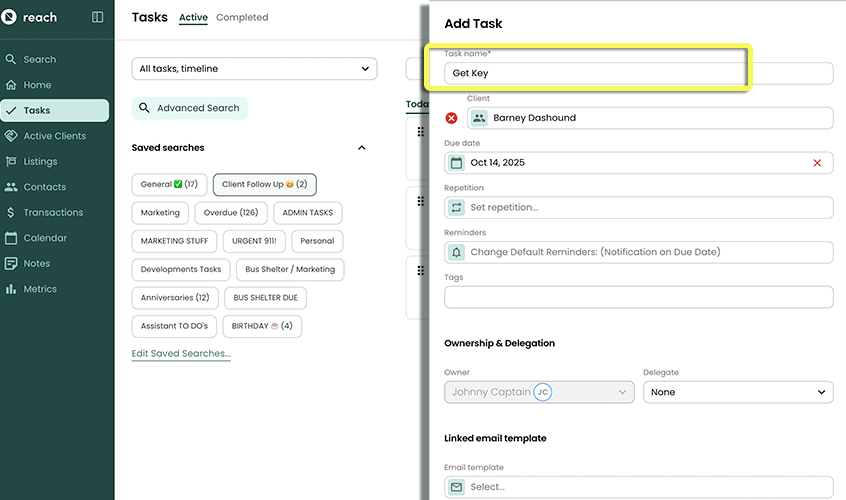Go to Metrics in sidebar
Screen dimensions: 846x500
coord(40,289)
